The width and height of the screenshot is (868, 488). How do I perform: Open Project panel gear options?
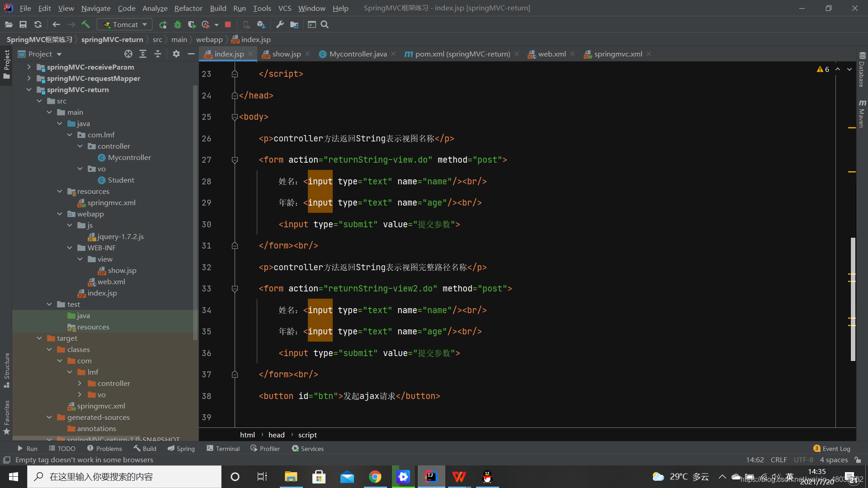pos(176,54)
